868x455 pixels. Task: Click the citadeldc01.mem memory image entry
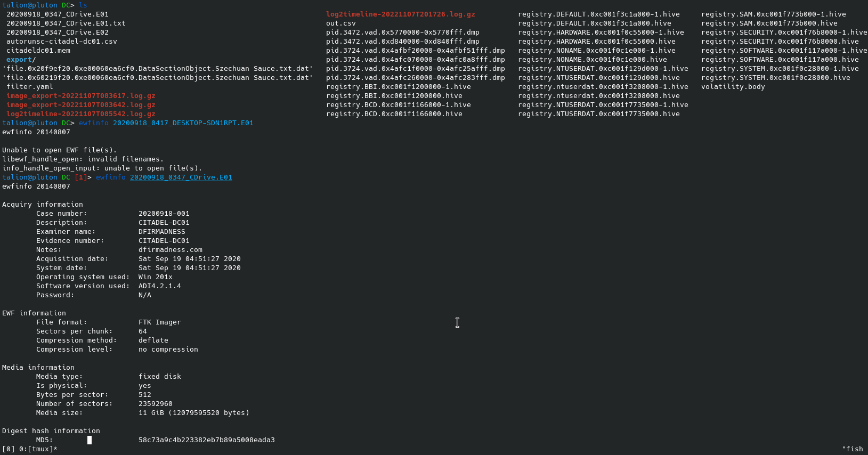[38, 51]
